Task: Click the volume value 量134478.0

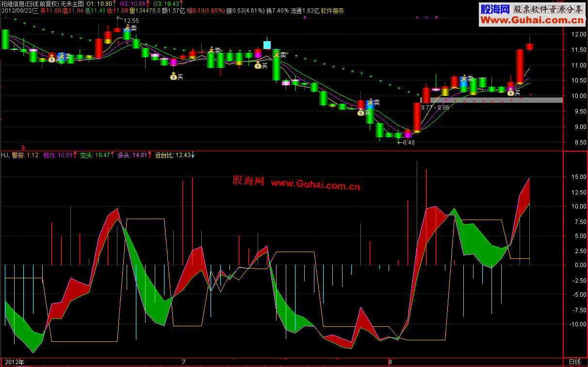Action: click(x=146, y=10)
